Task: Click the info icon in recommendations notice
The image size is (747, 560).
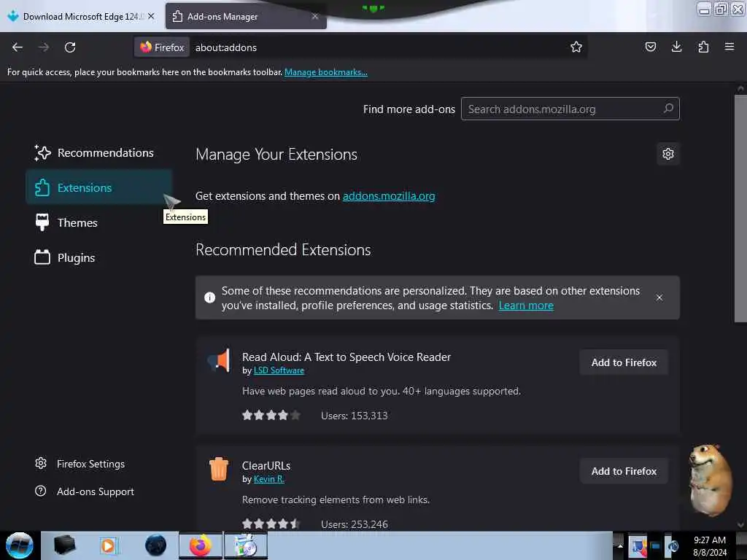Action: point(209,297)
